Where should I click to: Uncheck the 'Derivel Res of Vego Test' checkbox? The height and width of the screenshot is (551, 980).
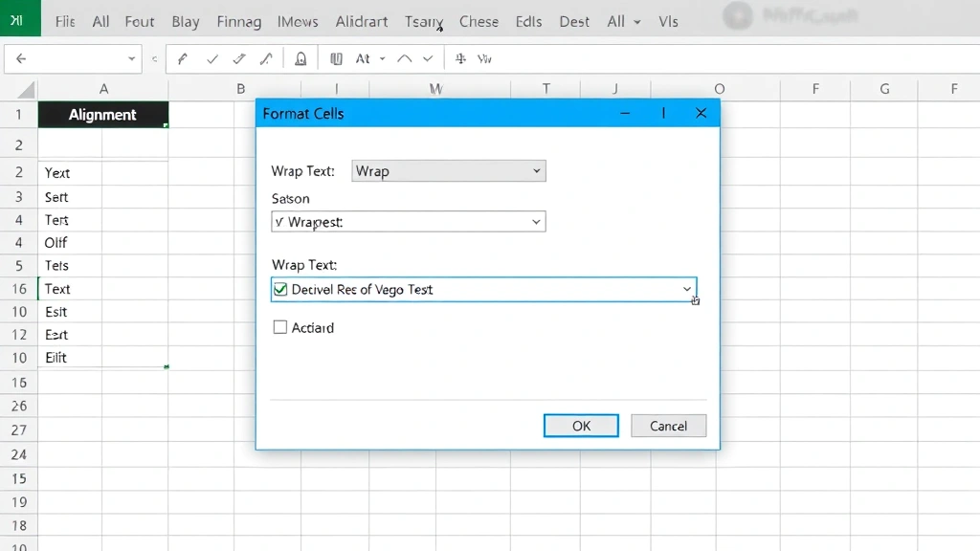coord(280,289)
